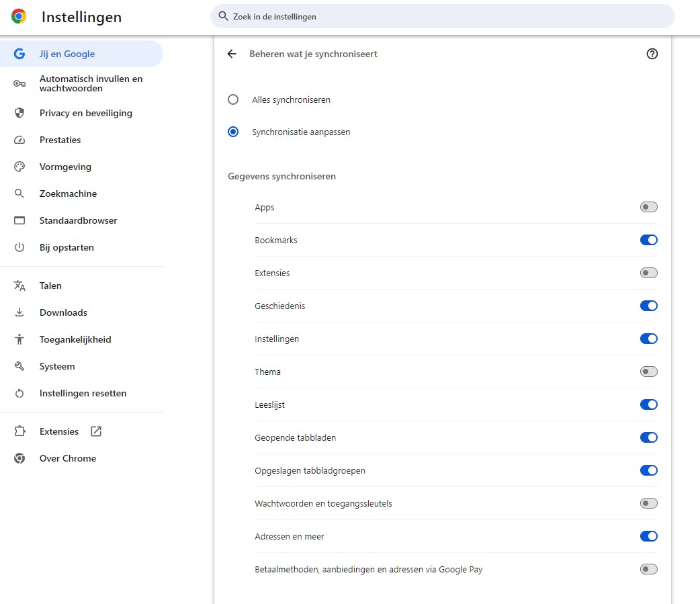700x604 pixels.
Task: Enable Wachtwoorden en toegangssleutels toggle
Action: pyautogui.click(x=648, y=503)
